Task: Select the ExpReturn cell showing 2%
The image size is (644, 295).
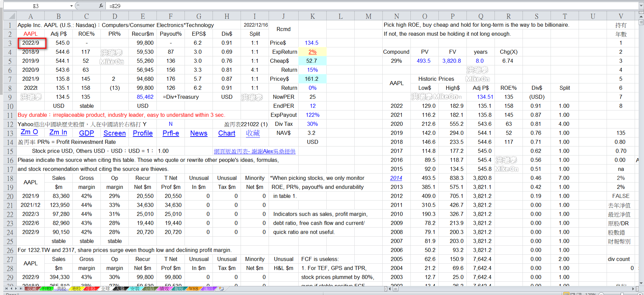Action: (x=312, y=52)
